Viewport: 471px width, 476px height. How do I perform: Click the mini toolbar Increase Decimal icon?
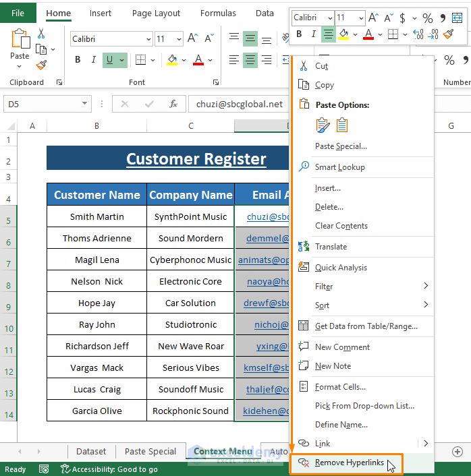pos(418,34)
